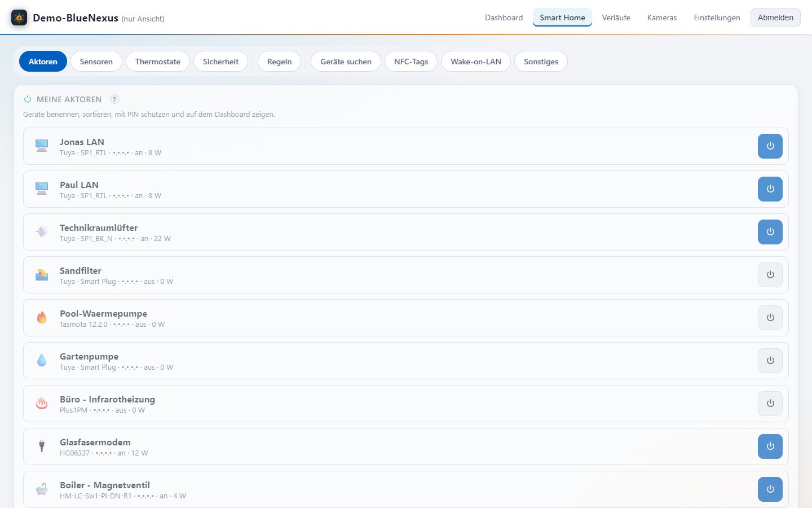Viewport: 812px width, 508px height.
Task: Toggle power for Boiler - Magnetventil
Action: [x=770, y=489]
